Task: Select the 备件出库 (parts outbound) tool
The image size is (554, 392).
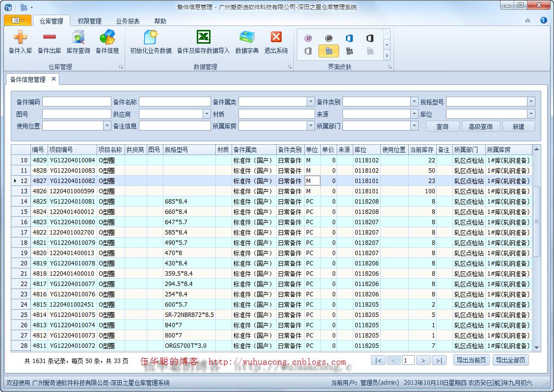Action: coord(49,42)
